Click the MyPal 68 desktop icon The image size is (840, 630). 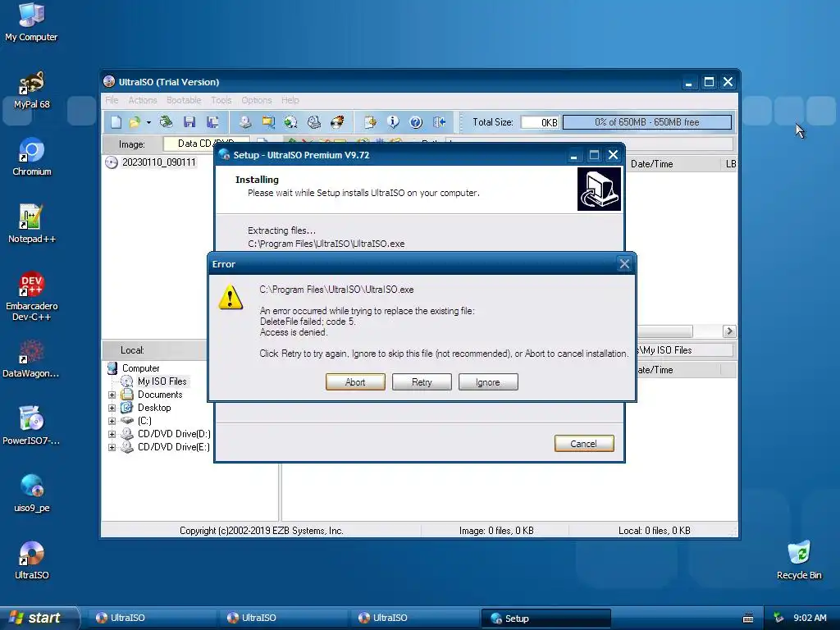point(32,90)
